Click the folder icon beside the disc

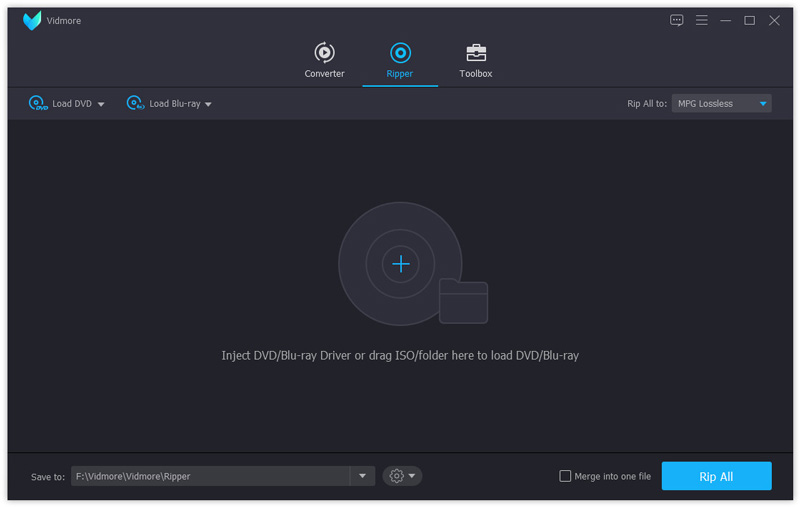click(x=463, y=301)
